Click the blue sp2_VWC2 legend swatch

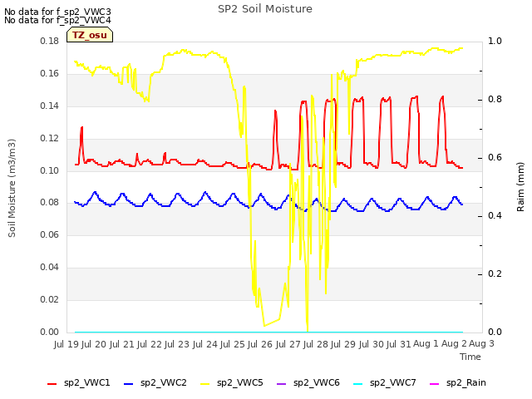click(128, 384)
